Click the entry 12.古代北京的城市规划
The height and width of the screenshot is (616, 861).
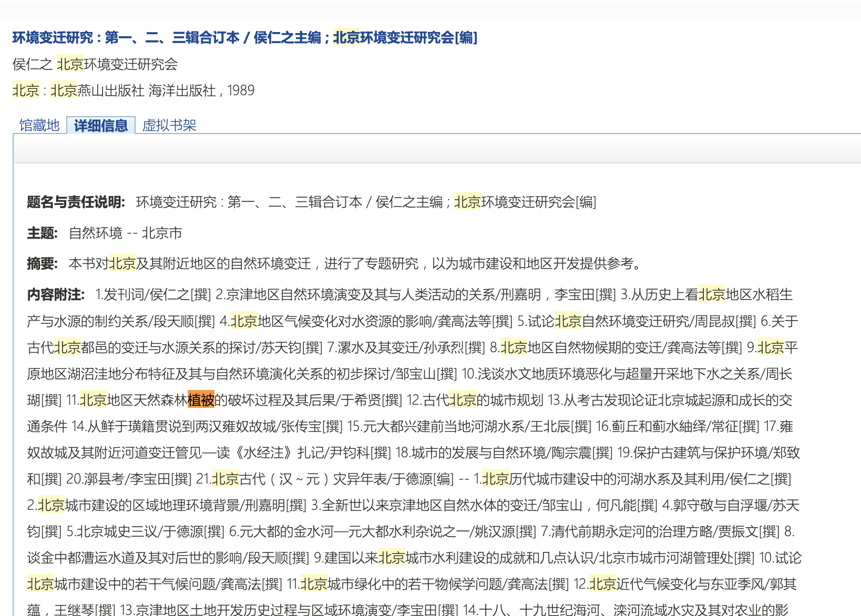click(475, 400)
